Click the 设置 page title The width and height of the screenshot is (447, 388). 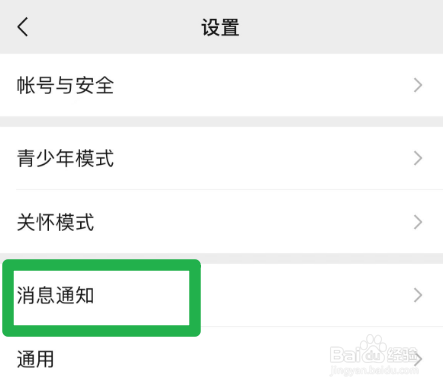[x=220, y=27]
